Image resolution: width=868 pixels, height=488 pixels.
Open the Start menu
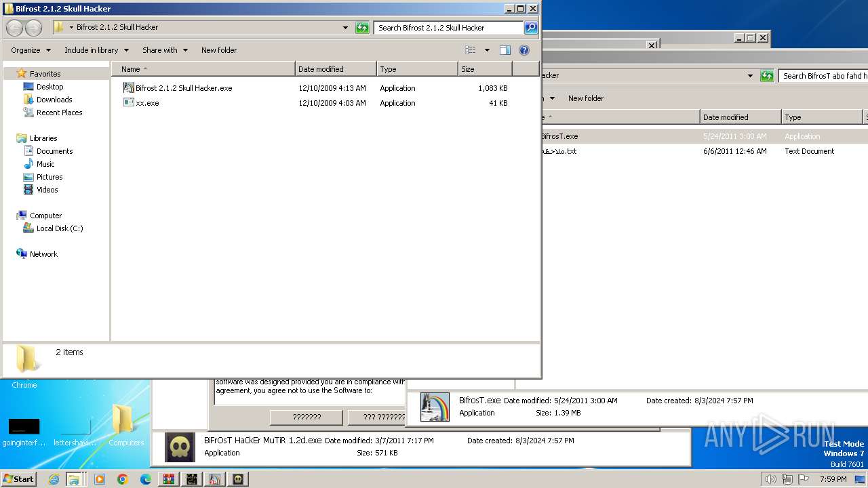19,479
